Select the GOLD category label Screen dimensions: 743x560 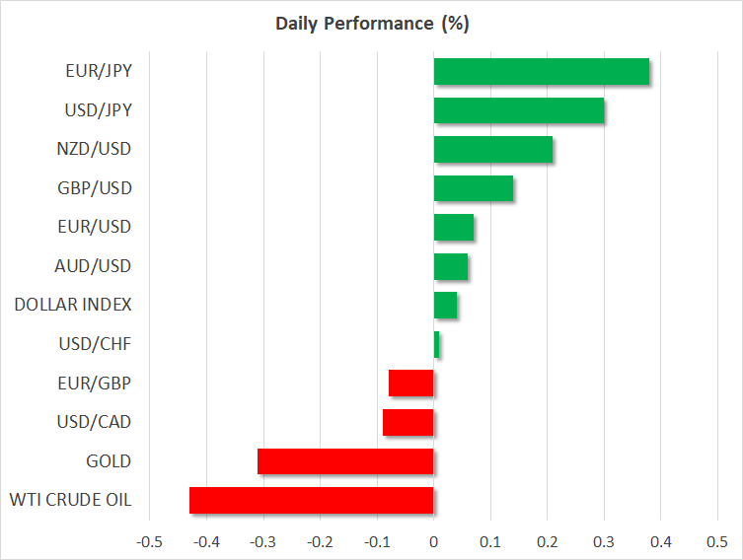click(x=108, y=461)
